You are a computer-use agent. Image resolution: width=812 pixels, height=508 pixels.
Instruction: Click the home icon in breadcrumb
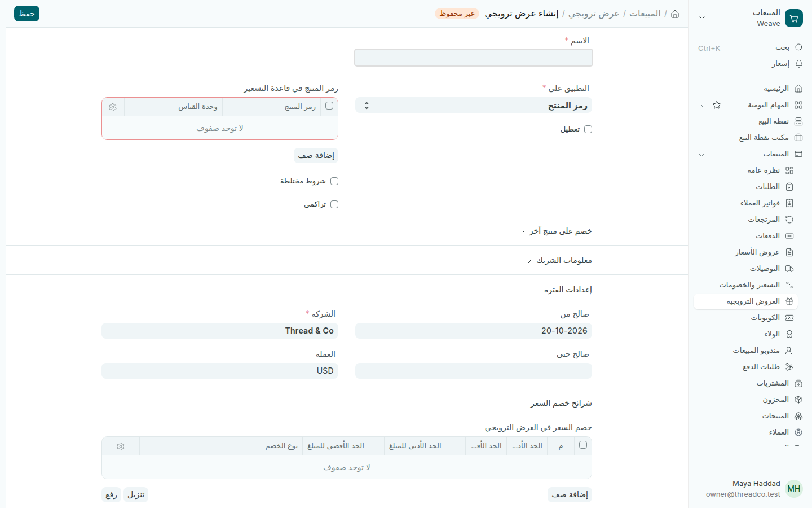click(675, 14)
